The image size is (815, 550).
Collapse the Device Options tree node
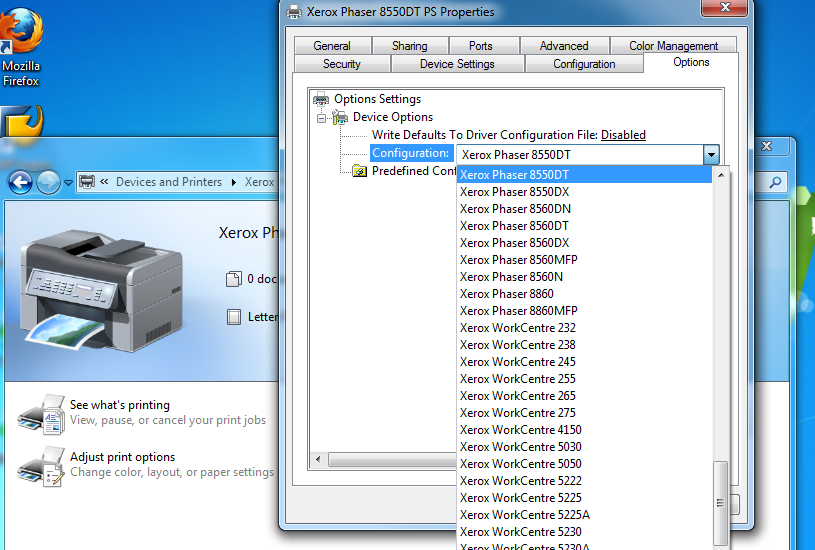(322, 119)
